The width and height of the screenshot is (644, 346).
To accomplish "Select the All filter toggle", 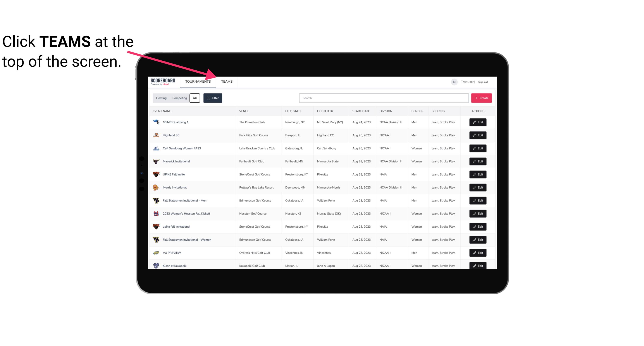I will pos(195,98).
